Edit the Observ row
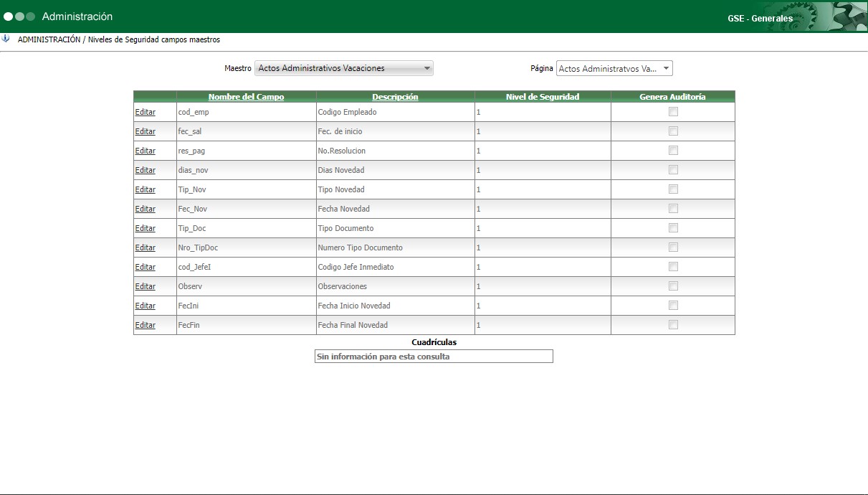 click(x=146, y=286)
